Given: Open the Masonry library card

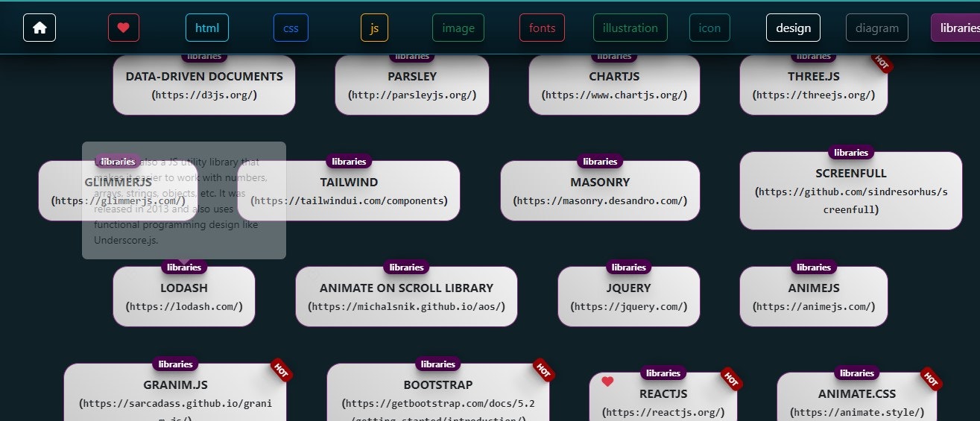Looking at the screenshot, I should tap(600, 191).
